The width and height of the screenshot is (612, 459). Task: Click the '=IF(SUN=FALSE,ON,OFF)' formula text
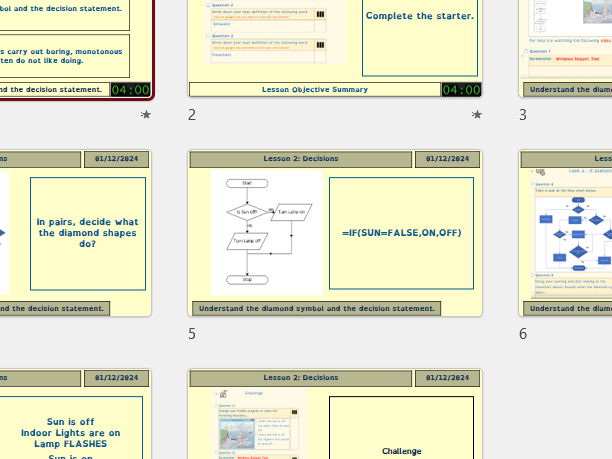pyautogui.click(x=402, y=233)
